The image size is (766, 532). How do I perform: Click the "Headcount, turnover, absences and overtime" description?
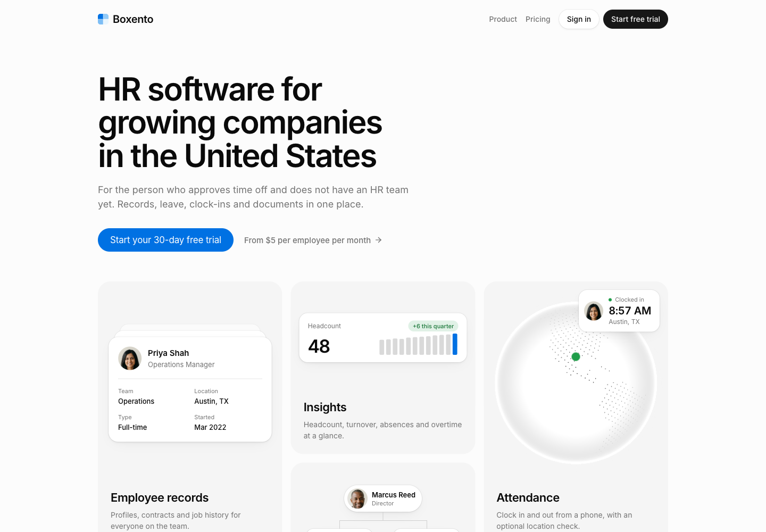point(383,430)
